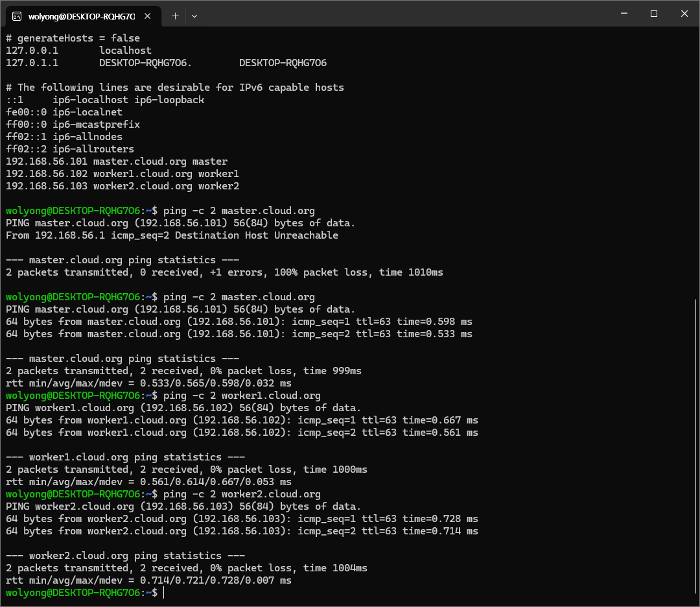Screen dimensions: 700x607
Task: Click the '192.168.56.101 master.cloud.org master' hosts line
Action: point(117,161)
